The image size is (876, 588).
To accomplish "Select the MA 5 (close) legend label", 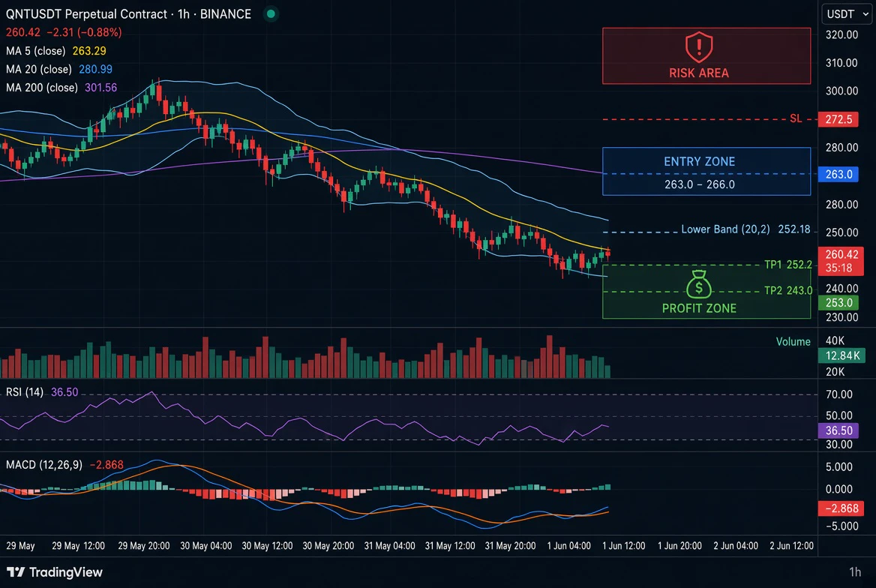I will [36, 51].
